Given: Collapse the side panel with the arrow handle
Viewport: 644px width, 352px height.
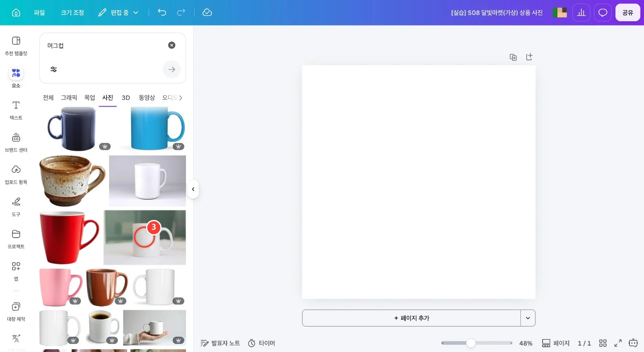Looking at the screenshot, I should [193, 189].
